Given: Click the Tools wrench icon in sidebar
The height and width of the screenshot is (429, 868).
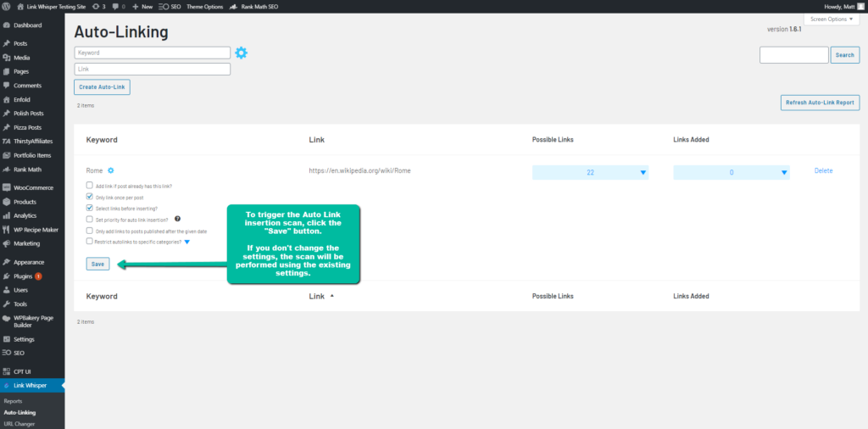Looking at the screenshot, I should 6,304.
